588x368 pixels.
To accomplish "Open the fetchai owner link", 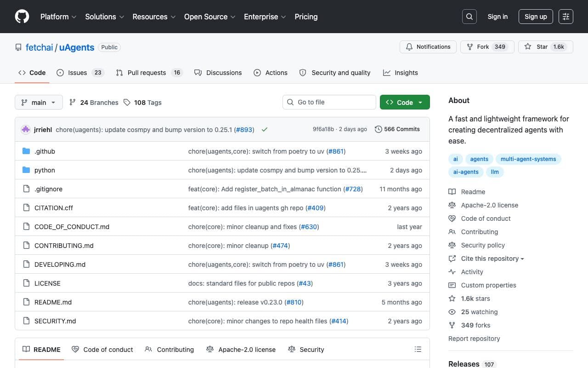I will click(x=40, y=47).
